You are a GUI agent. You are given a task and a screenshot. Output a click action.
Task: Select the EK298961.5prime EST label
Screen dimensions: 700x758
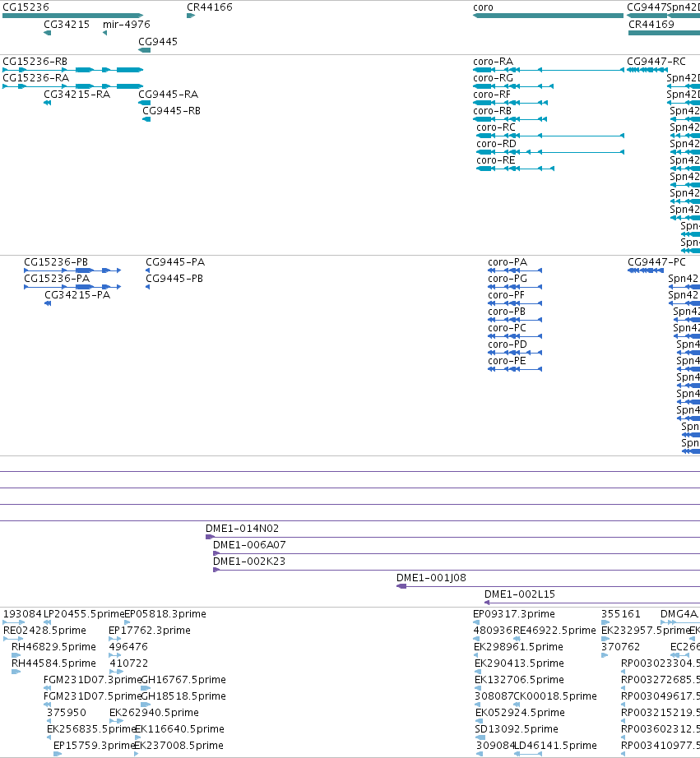click(518, 647)
